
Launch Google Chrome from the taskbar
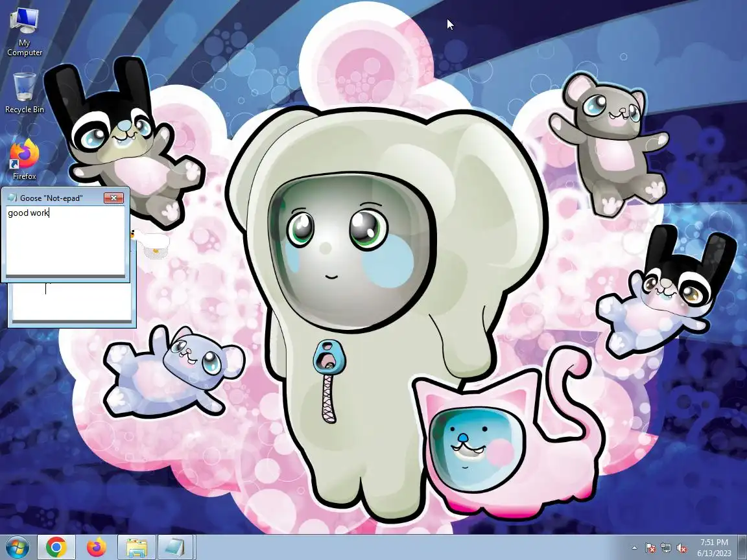coord(56,547)
